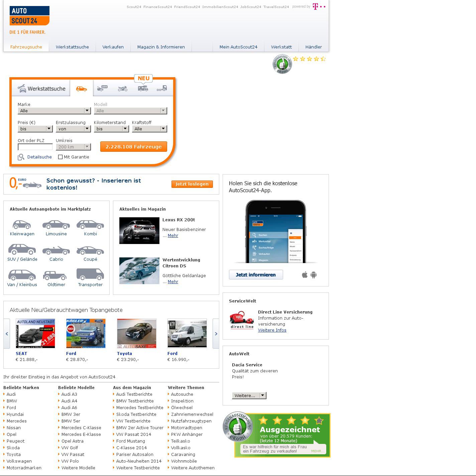Enable the Mit Garantie checkbox
This screenshot has height=476, width=476.
[61, 157]
